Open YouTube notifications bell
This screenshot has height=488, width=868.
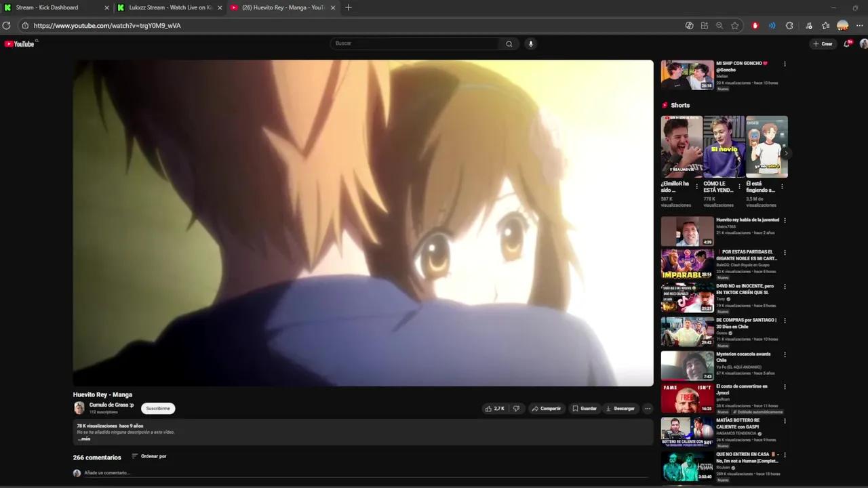click(x=847, y=43)
